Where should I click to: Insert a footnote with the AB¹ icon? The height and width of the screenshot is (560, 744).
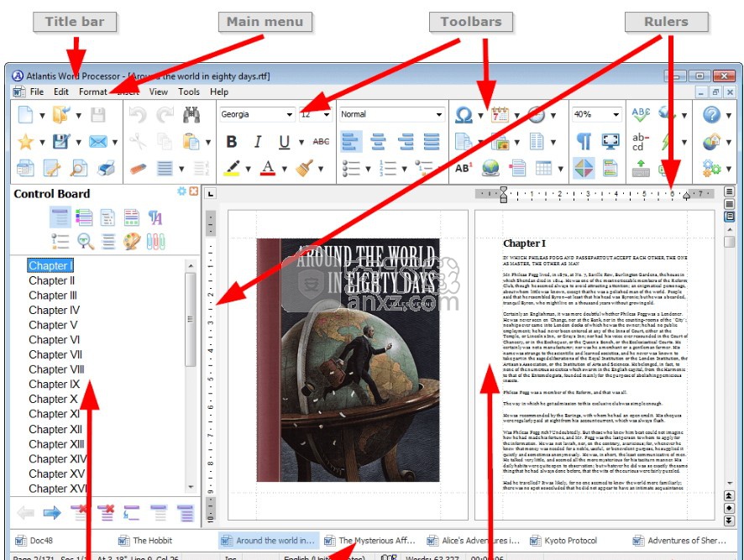click(464, 168)
